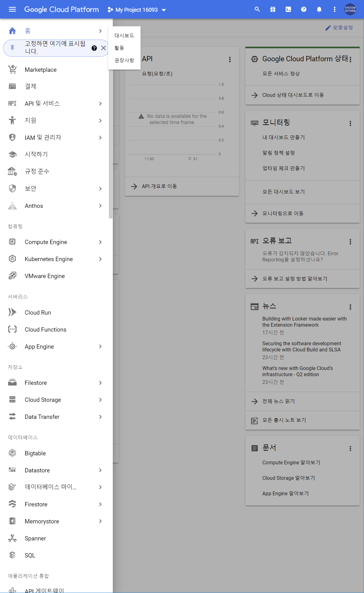Select 권장사항 in the home submenu
Viewport: 364px width, 593px height.
point(124,60)
